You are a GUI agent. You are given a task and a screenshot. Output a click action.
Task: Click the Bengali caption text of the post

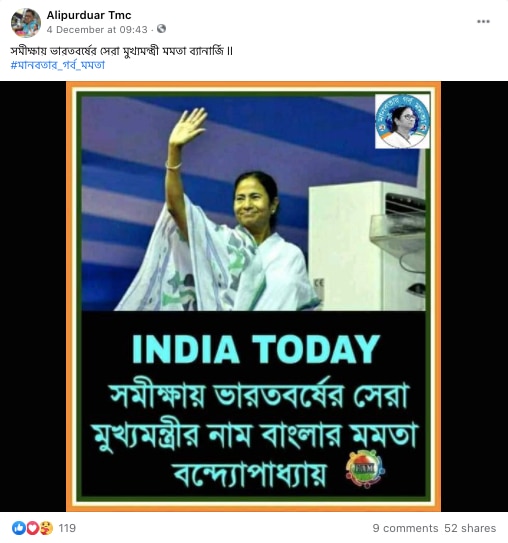pos(122,51)
